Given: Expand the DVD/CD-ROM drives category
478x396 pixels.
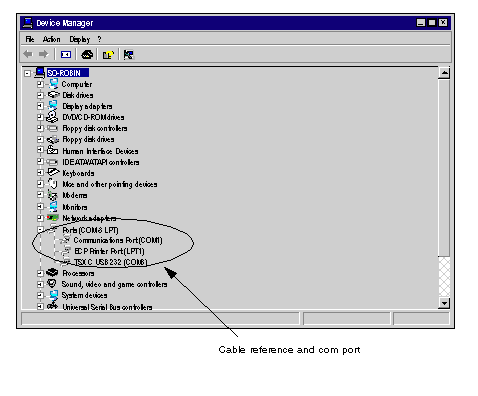Looking at the screenshot, I should click(x=40, y=117).
